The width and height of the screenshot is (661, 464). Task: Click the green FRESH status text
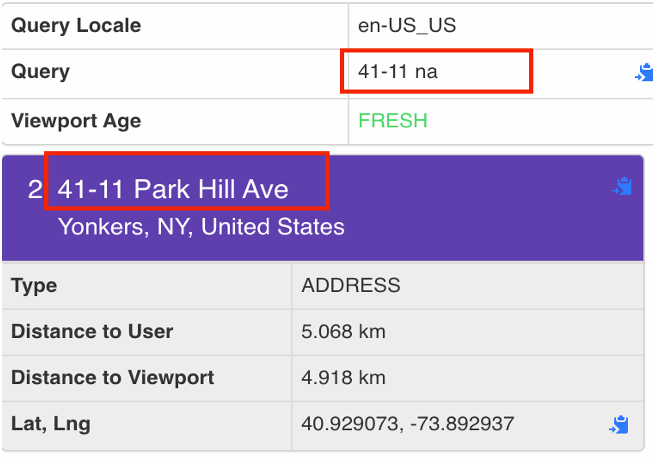[x=392, y=121]
